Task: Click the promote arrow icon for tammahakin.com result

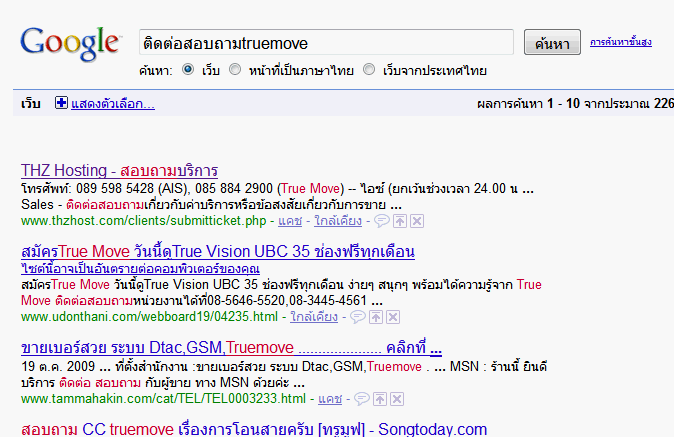Action: (x=380, y=399)
